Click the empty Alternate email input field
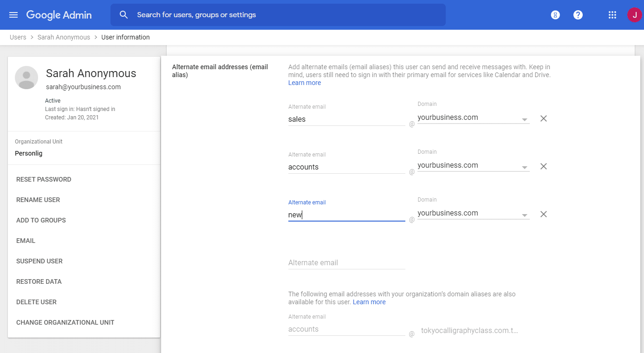The image size is (644, 353). click(x=346, y=262)
